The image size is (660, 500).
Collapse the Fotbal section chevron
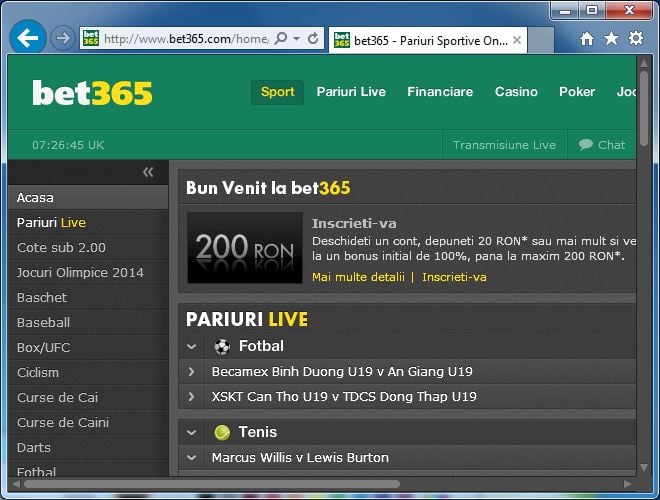click(x=192, y=347)
